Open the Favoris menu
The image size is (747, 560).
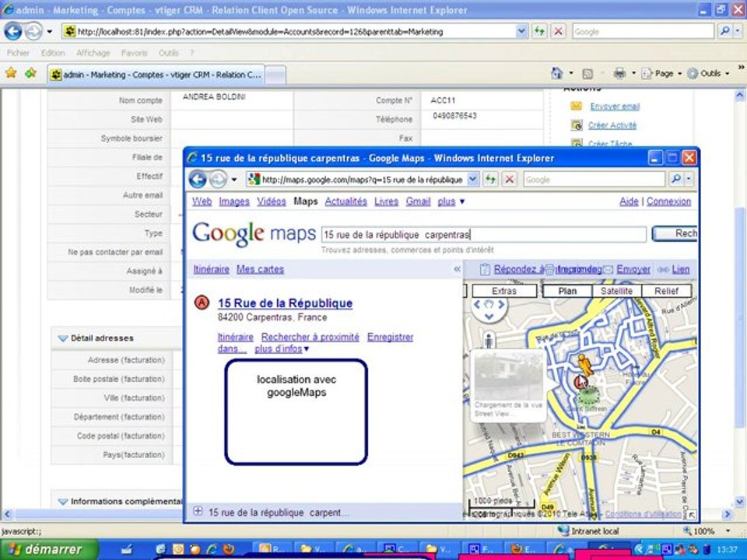pyautogui.click(x=135, y=53)
